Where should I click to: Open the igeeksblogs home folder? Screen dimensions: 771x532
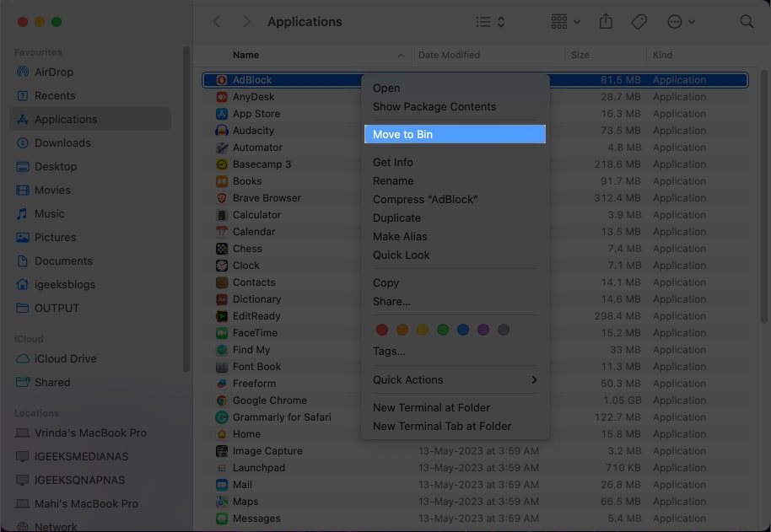coord(90,284)
